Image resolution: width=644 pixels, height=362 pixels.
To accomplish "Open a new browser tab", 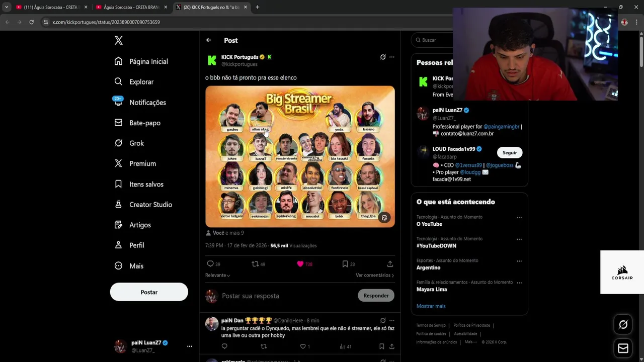I will coord(257,7).
